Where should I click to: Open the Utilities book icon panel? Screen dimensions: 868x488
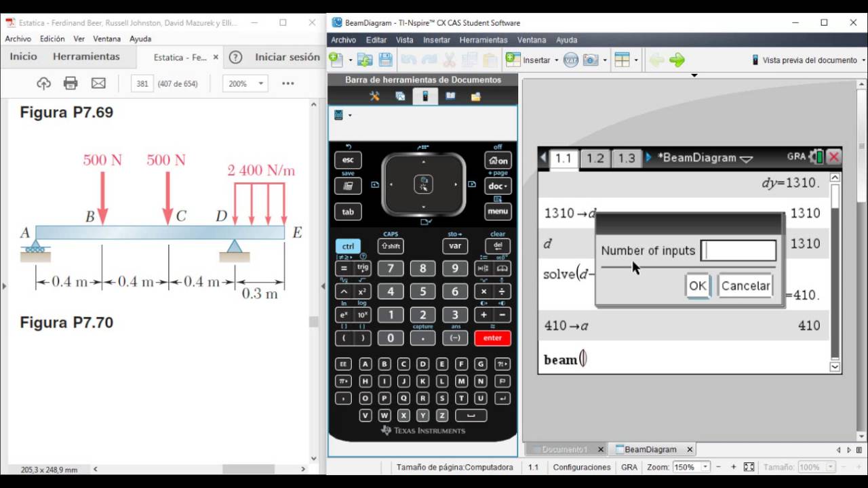pyautogui.click(x=450, y=96)
